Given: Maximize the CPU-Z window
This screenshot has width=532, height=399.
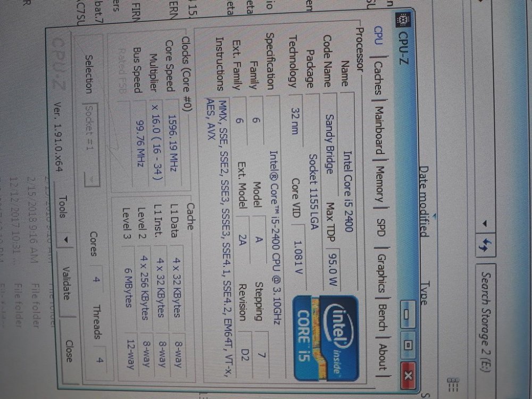Looking at the screenshot, I should (408, 345).
